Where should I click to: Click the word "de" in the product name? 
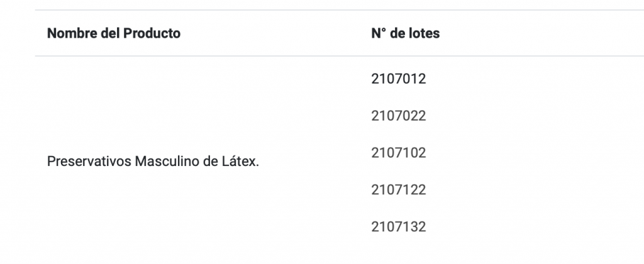pos(203,162)
